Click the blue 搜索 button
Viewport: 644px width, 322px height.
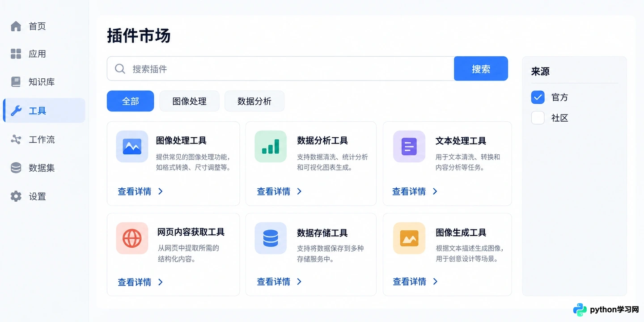[x=481, y=69]
